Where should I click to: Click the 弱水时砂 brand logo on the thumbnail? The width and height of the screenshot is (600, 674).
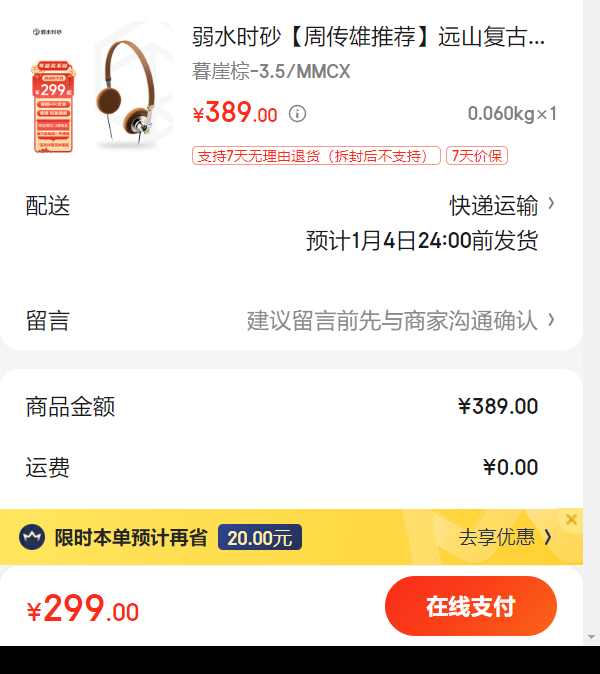click(47, 32)
